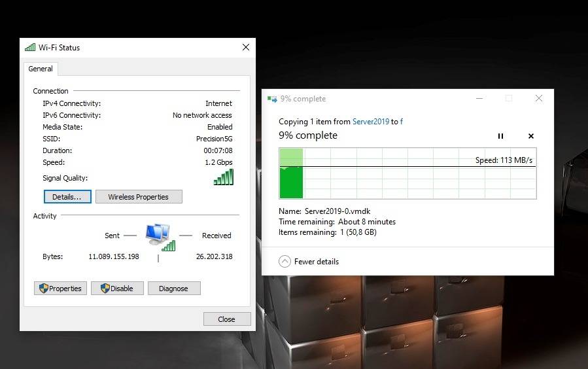
Task: Close the Wi-Fi Status window
Action: (x=246, y=47)
